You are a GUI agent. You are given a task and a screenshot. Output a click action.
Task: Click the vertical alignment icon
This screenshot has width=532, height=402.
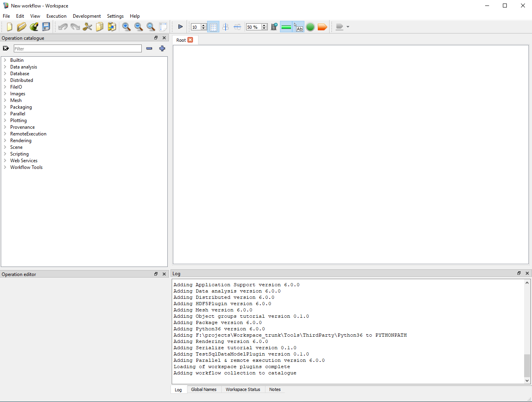tap(225, 27)
